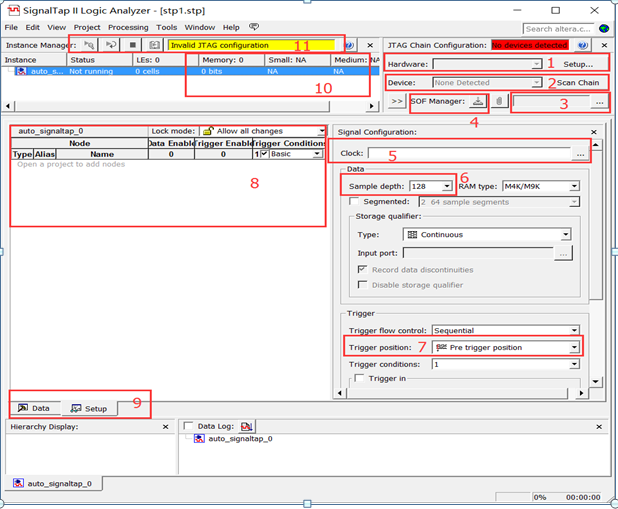The height and width of the screenshot is (509, 618).
Task: Open the File menu
Action: pyautogui.click(x=11, y=27)
